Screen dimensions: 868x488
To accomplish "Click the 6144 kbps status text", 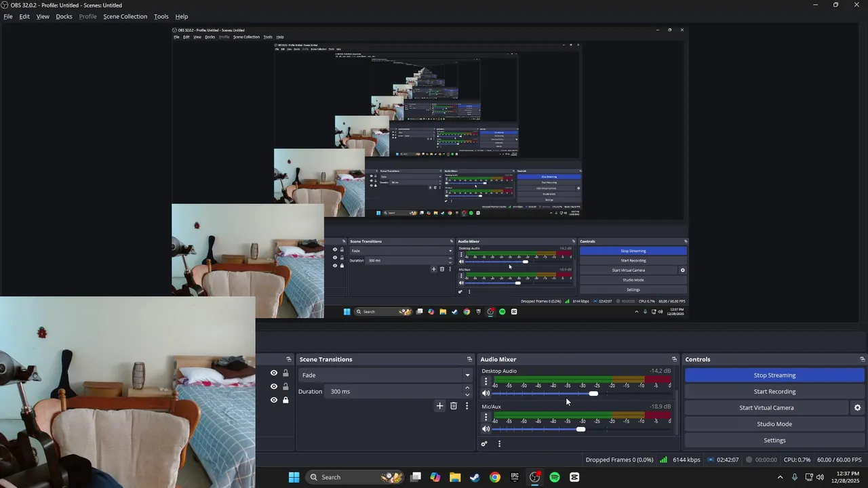I will (x=686, y=460).
